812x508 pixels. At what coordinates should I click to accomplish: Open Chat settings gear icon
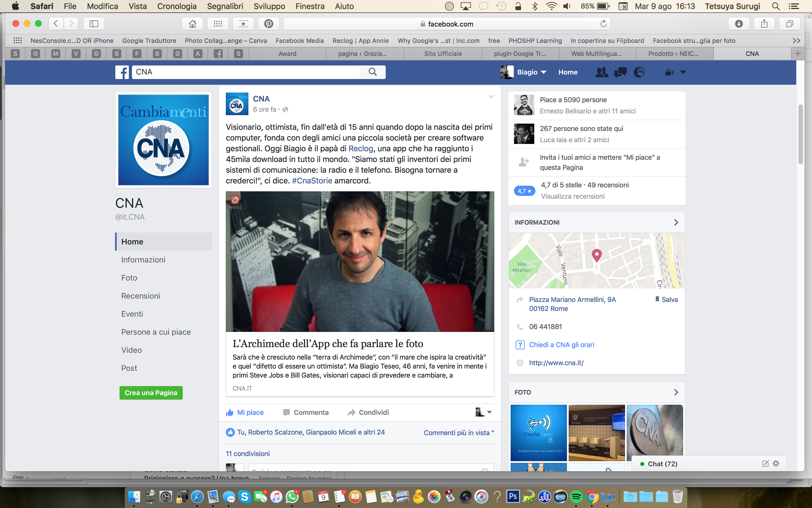776,464
